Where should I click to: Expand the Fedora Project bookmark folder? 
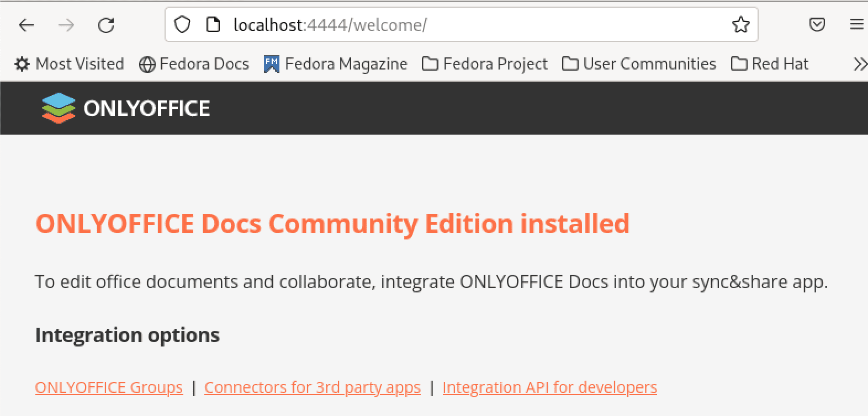tap(485, 64)
